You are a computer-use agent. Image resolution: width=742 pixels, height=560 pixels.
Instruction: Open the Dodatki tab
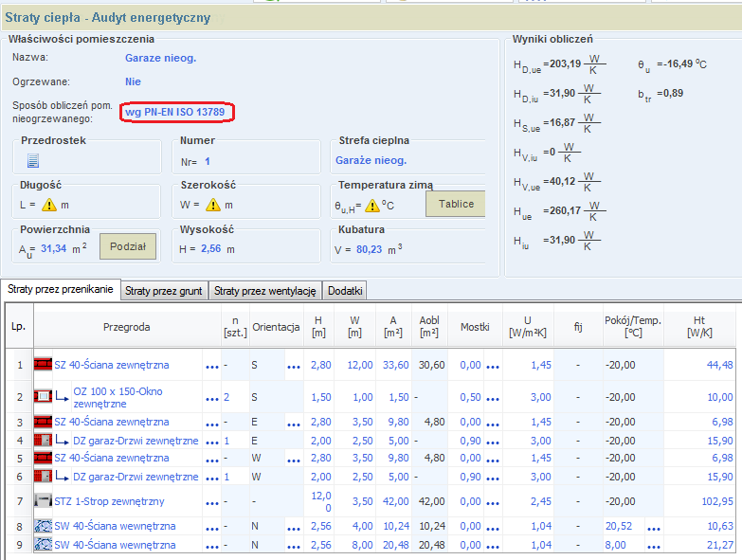(x=345, y=291)
